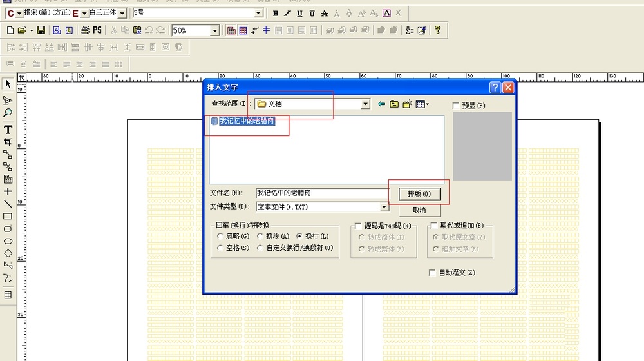Viewport: 644px width, 361px height.
Task: Enable the 自动灌文 checkbox
Action: click(432, 273)
